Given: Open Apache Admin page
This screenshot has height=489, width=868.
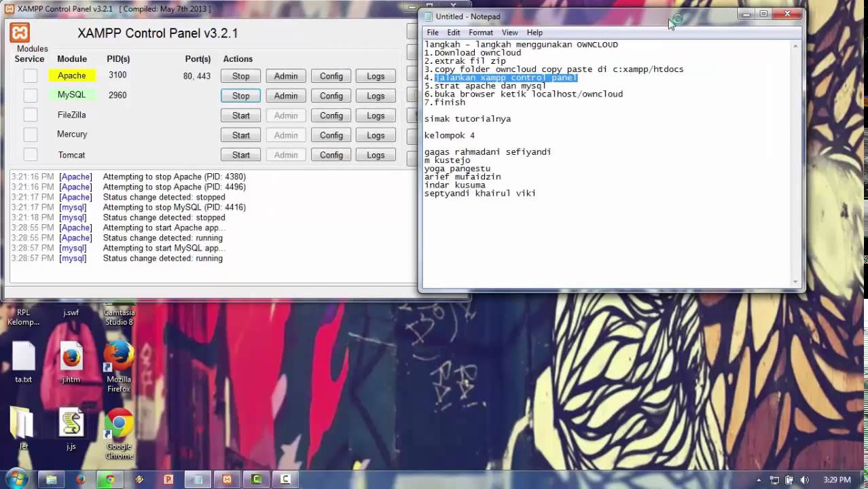Looking at the screenshot, I should [286, 76].
